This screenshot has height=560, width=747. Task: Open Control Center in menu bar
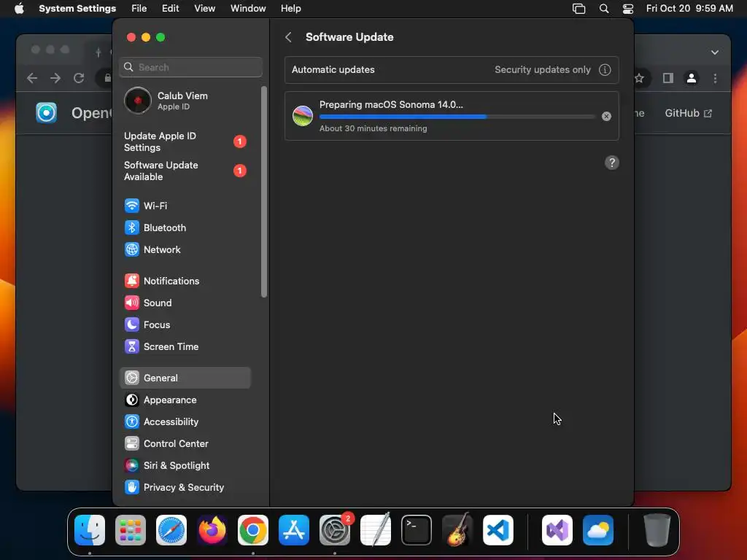[628, 9]
